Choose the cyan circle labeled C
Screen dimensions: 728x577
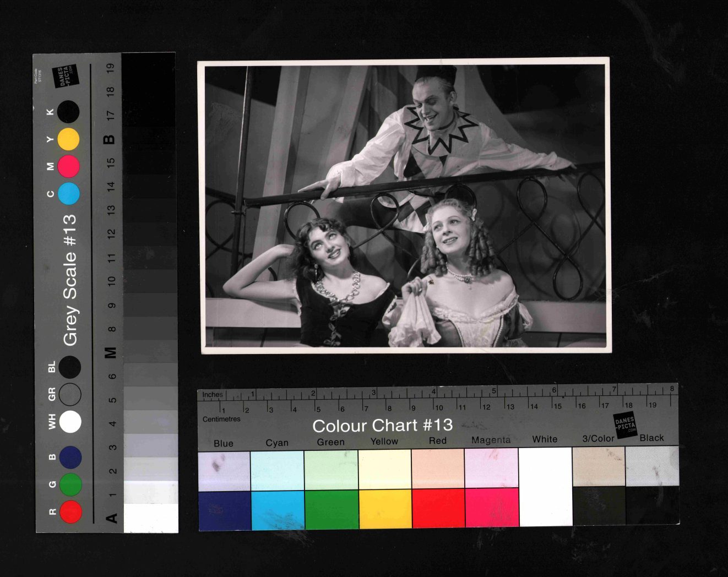(x=69, y=194)
